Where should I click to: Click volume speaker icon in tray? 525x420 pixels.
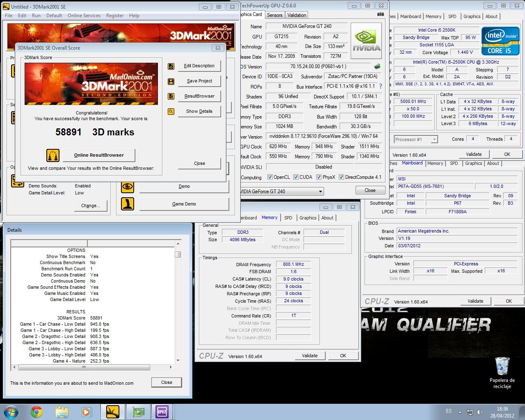(480, 412)
